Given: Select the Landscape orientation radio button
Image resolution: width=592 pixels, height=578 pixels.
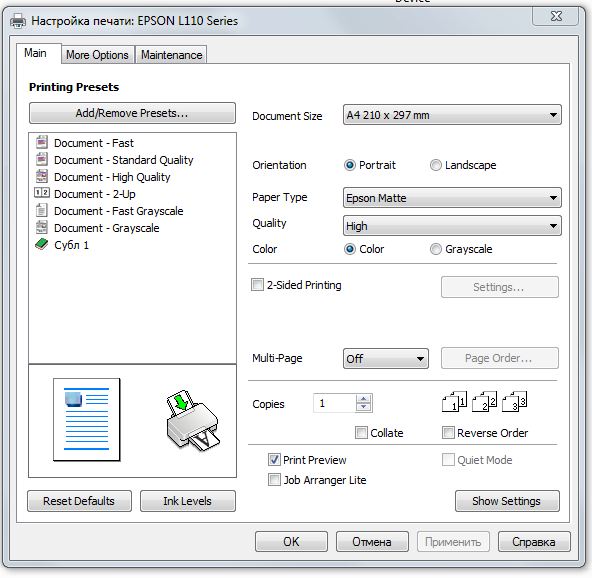Looking at the screenshot, I should pos(435,165).
